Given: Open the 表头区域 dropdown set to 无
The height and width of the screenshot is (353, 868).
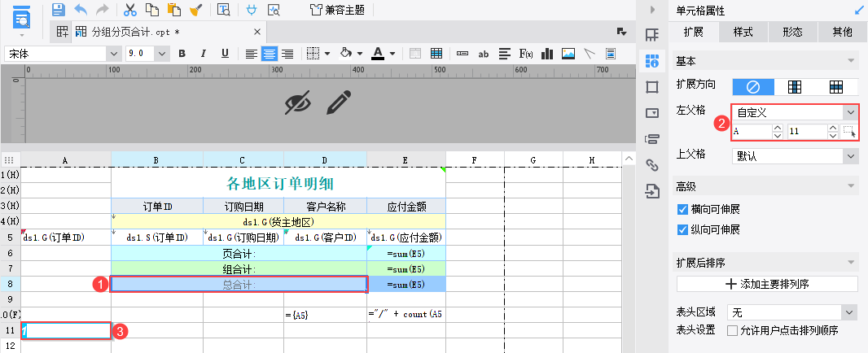Looking at the screenshot, I should click(x=792, y=313).
